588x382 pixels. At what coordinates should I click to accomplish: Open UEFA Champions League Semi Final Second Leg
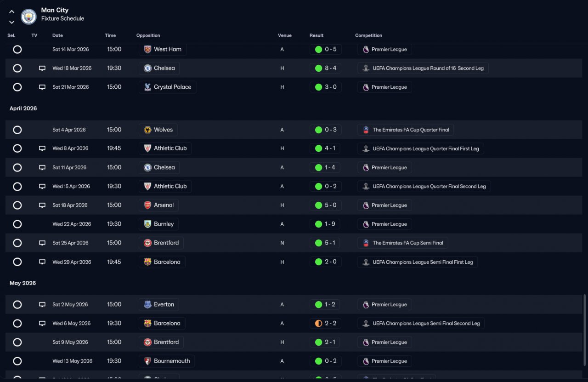tap(421, 323)
